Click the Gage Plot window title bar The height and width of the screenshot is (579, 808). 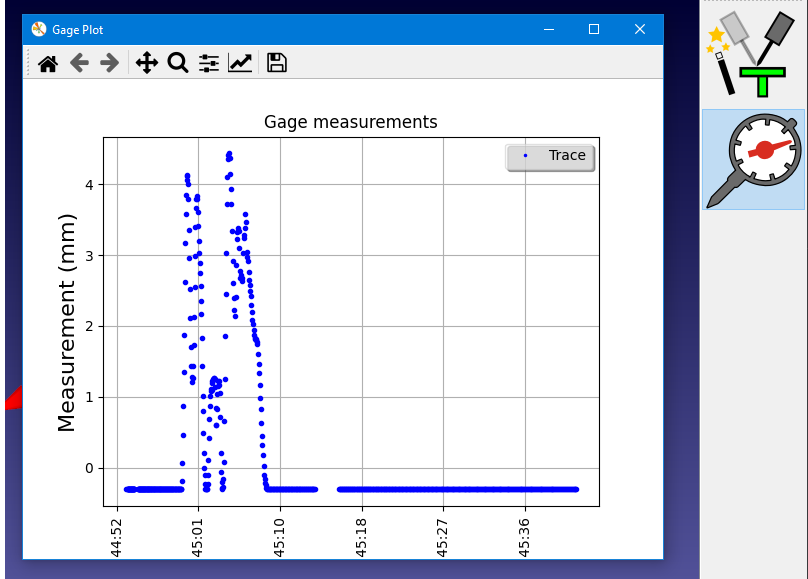coord(300,30)
